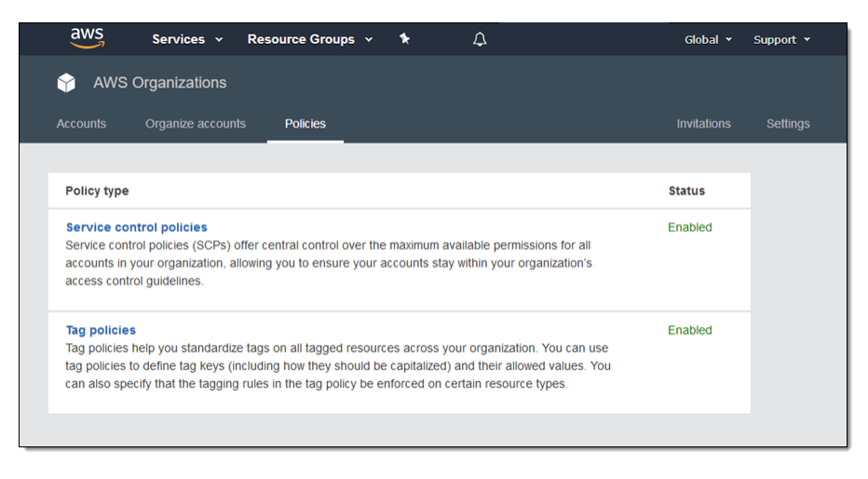Open the Service control policies link

point(137,227)
